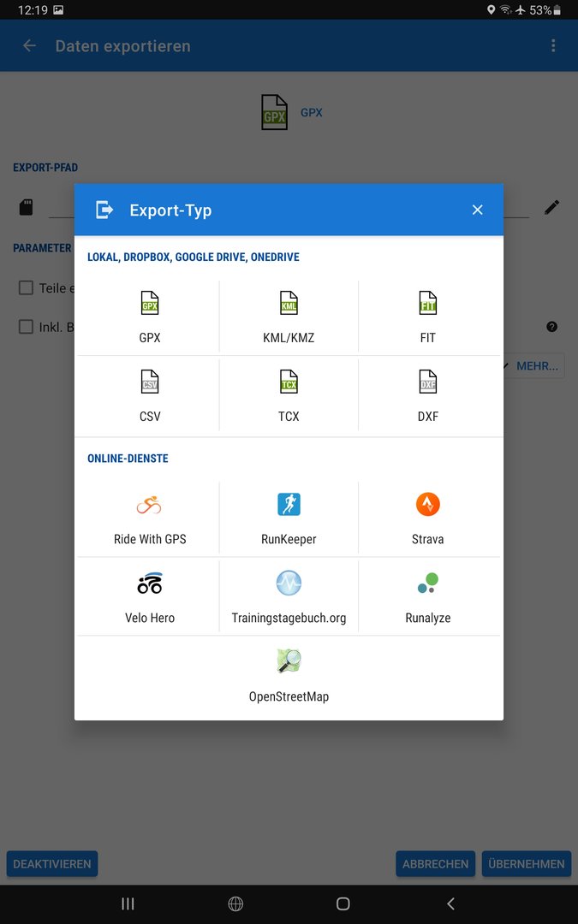The width and height of the screenshot is (578, 924).
Task: Select the Runalyze service
Action: 427,597
